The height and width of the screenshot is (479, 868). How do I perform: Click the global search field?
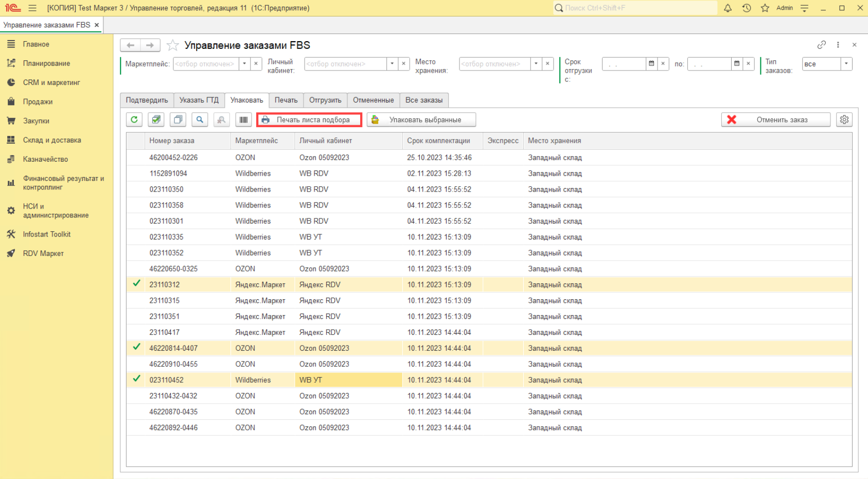coord(635,8)
